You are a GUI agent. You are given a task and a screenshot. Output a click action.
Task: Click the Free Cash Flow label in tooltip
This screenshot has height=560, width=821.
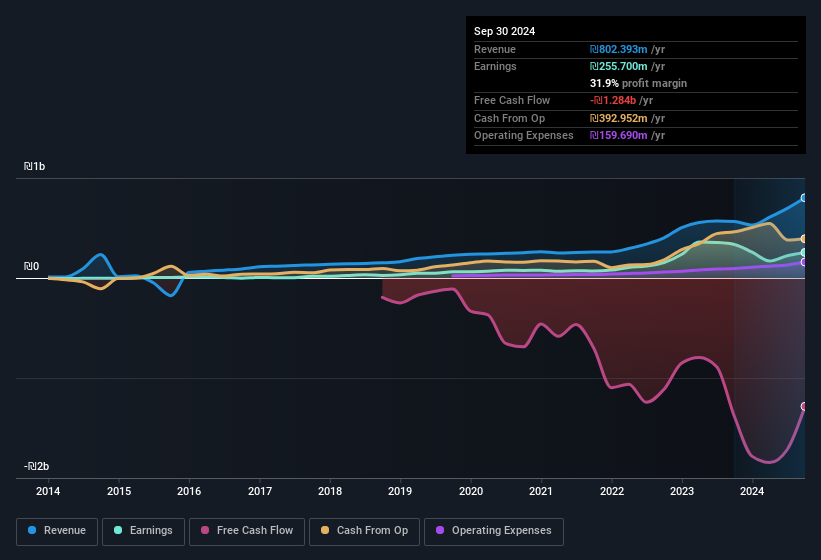point(512,100)
